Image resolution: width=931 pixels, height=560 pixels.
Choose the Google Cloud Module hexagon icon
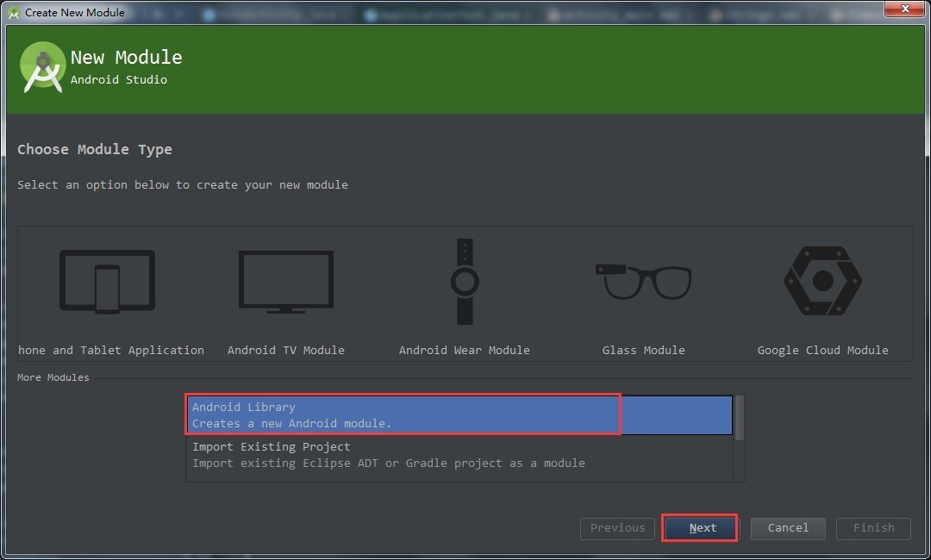click(x=822, y=281)
